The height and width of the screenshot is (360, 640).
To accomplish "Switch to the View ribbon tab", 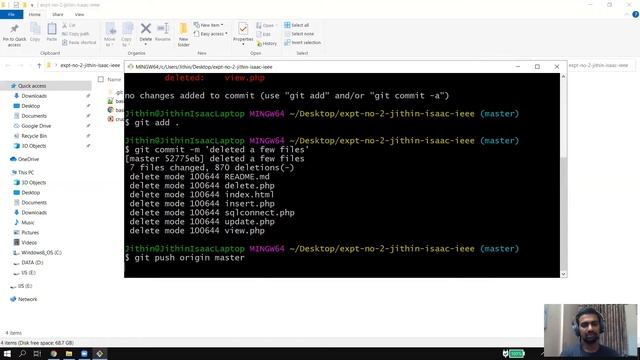I will click(x=79, y=15).
